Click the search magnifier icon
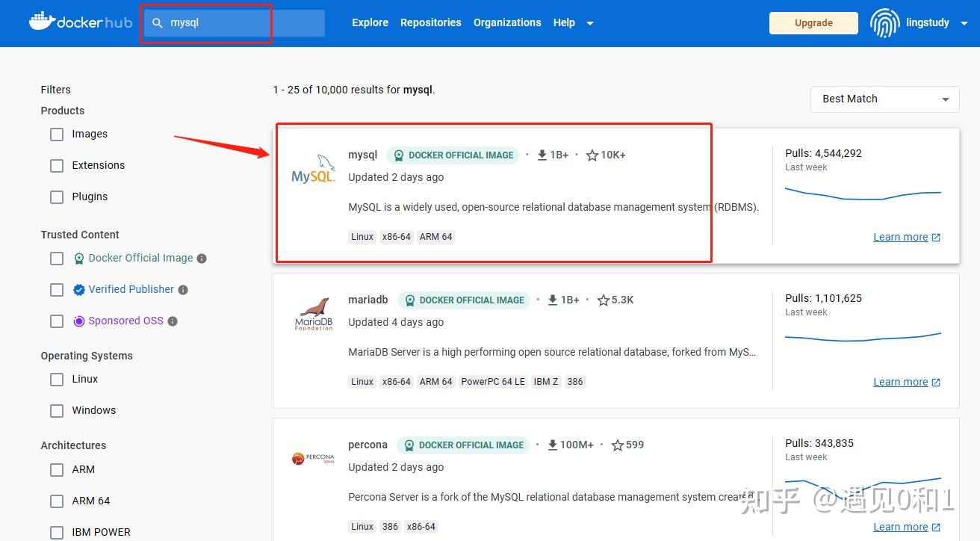This screenshot has width=980, height=541. pos(158,23)
